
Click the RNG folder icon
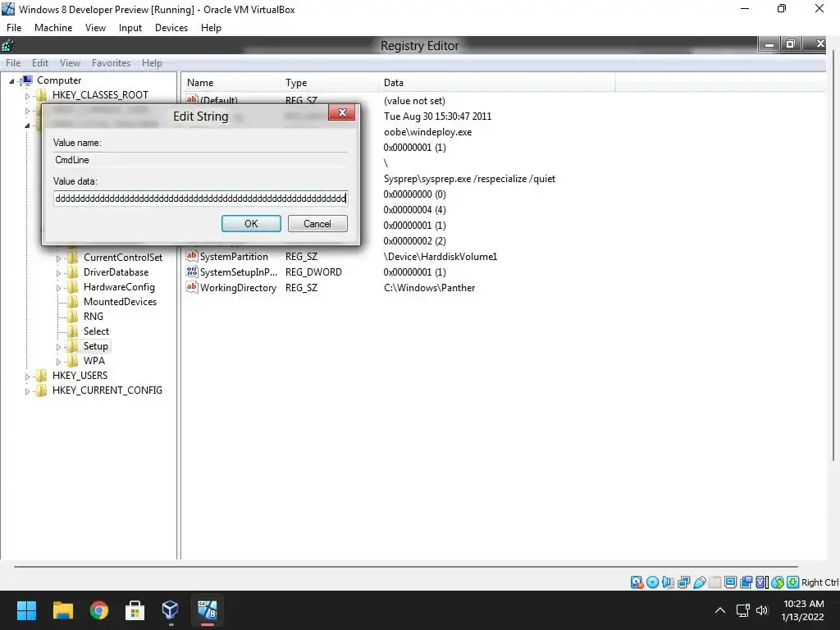[72, 316]
